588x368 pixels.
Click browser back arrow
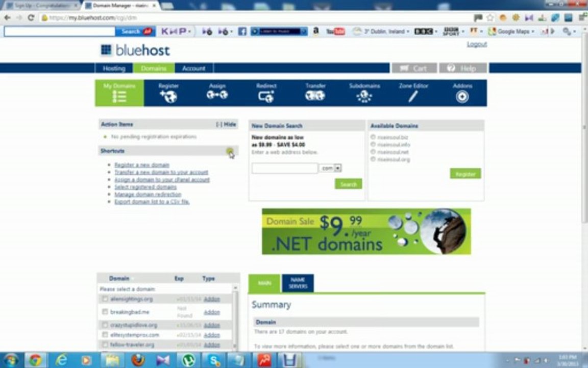[x=7, y=18]
